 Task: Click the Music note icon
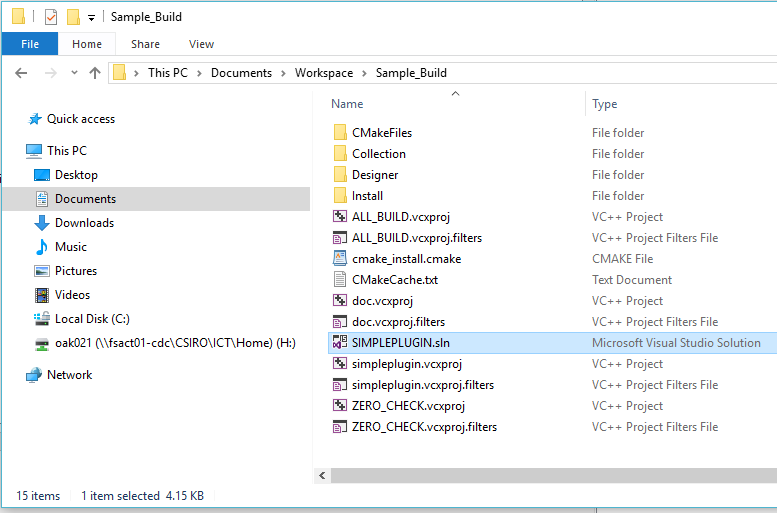click(42, 247)
